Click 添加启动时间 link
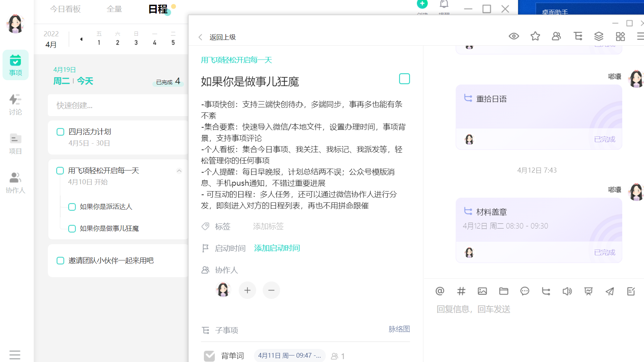The width and height of the screenshot is (644, 362). point(277,248)
